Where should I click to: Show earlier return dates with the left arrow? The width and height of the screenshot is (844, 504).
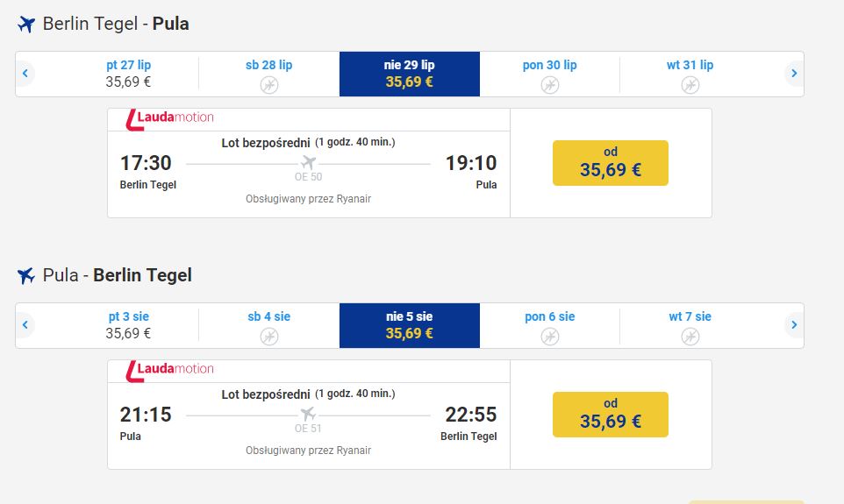pyautogui.click(x=25, y=325)
